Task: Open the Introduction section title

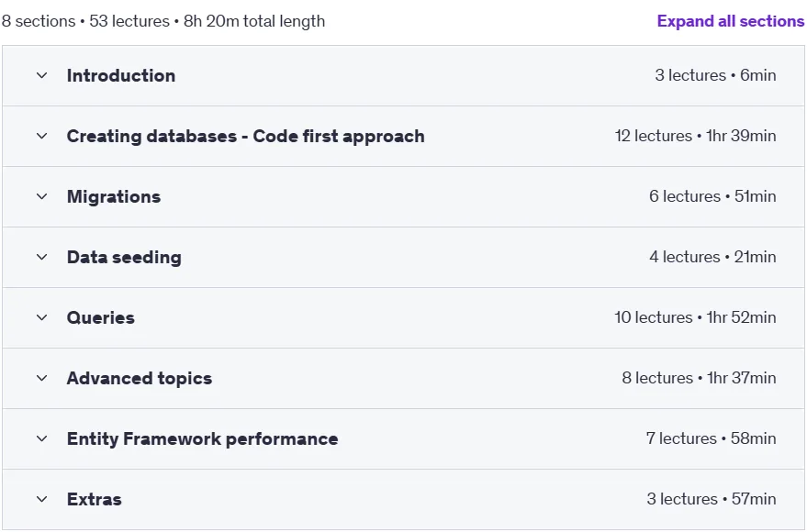Action: click(x=121, y=75)
